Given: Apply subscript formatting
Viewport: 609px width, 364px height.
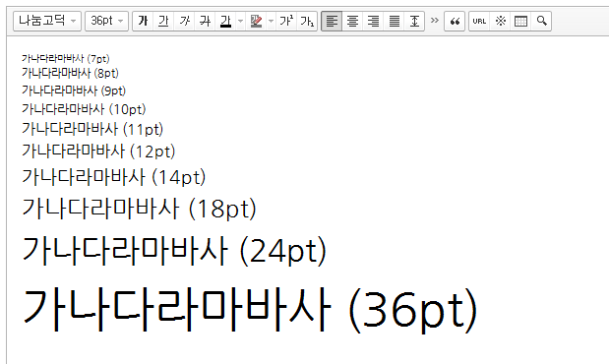Looking at the screenshot, I should pyautogui.click(x=307, y=21).
